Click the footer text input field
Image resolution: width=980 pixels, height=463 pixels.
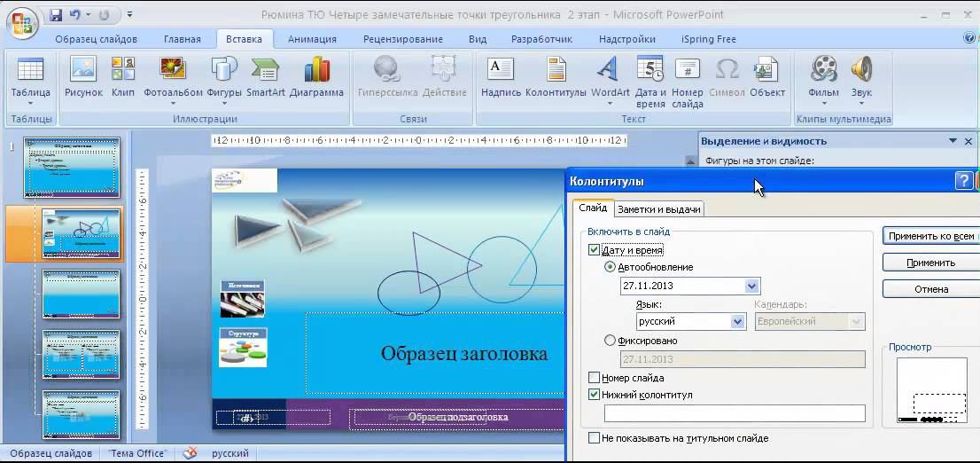point(735,413)
